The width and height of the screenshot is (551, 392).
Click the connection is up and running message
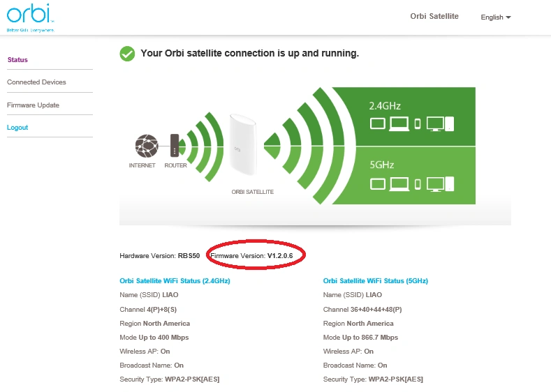pyautogui.click(x=249, y=53)
